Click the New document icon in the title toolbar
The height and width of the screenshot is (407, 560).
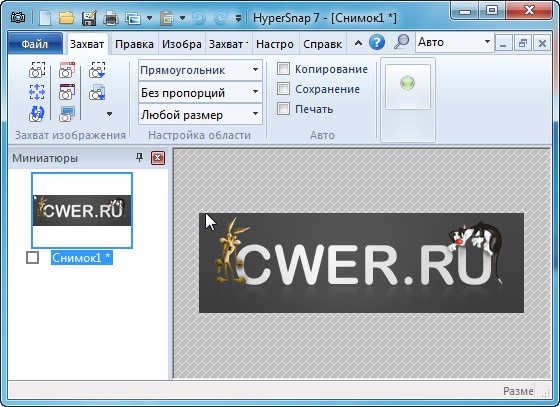45,17
